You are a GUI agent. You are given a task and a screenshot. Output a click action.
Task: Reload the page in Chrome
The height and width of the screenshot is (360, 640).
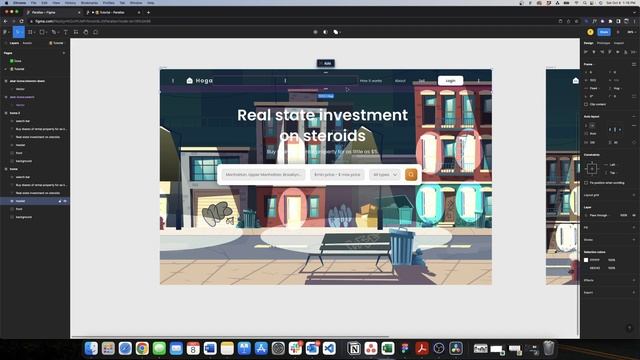[22, 21]
